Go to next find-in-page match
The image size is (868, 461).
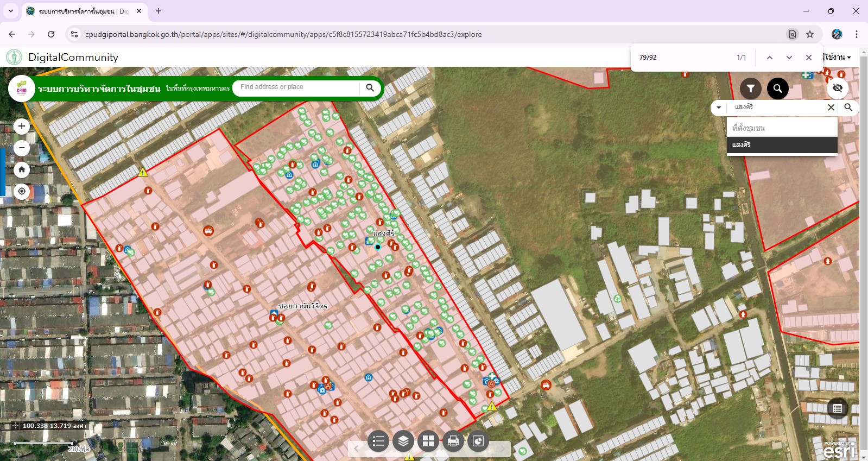pos(789,58)
